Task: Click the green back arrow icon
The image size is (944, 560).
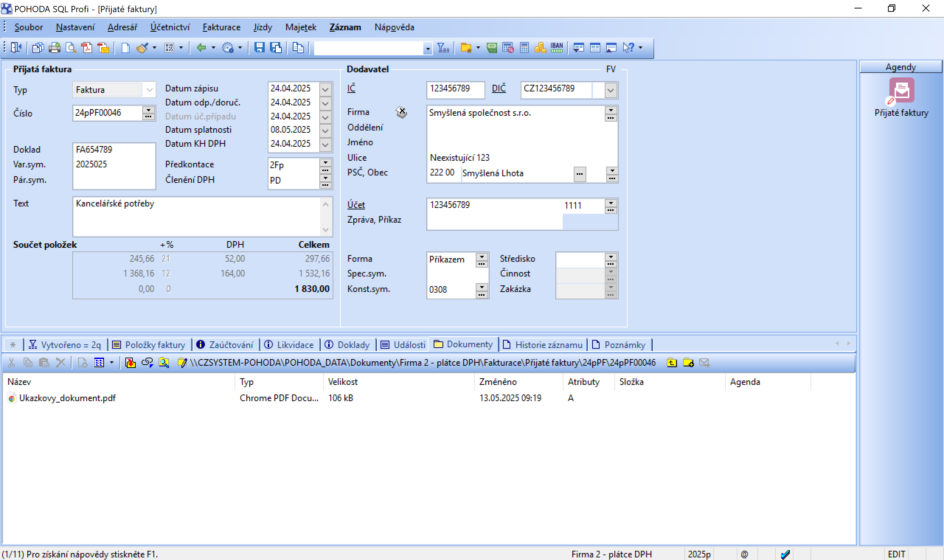Action: pyautogui.click(x=201, y=48)
